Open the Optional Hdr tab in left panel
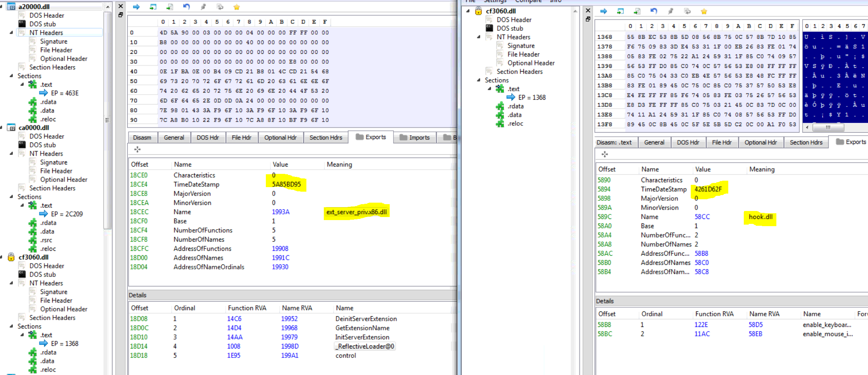The width and height of the screenshot is (868, 375). 280,137
